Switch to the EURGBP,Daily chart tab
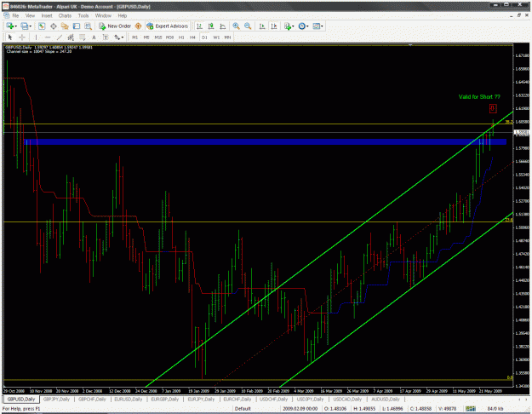Viewport: 532px width, 414px height. click(165, 400)
